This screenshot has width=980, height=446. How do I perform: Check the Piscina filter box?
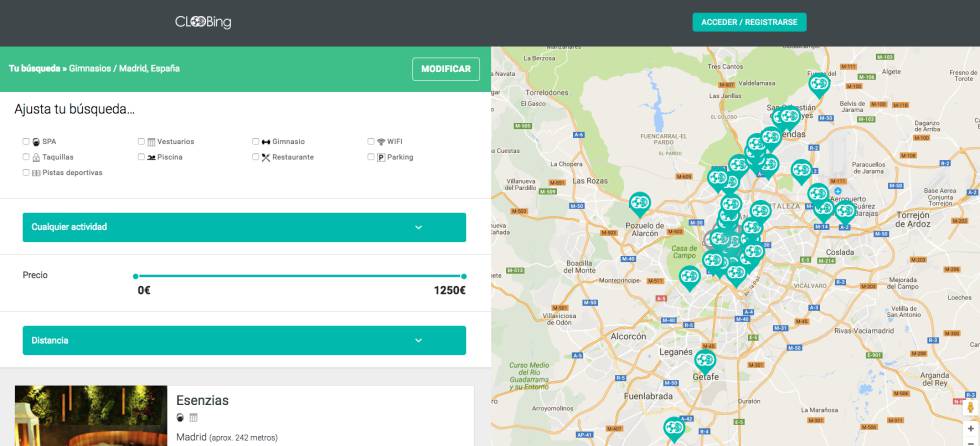click(141, 157)
